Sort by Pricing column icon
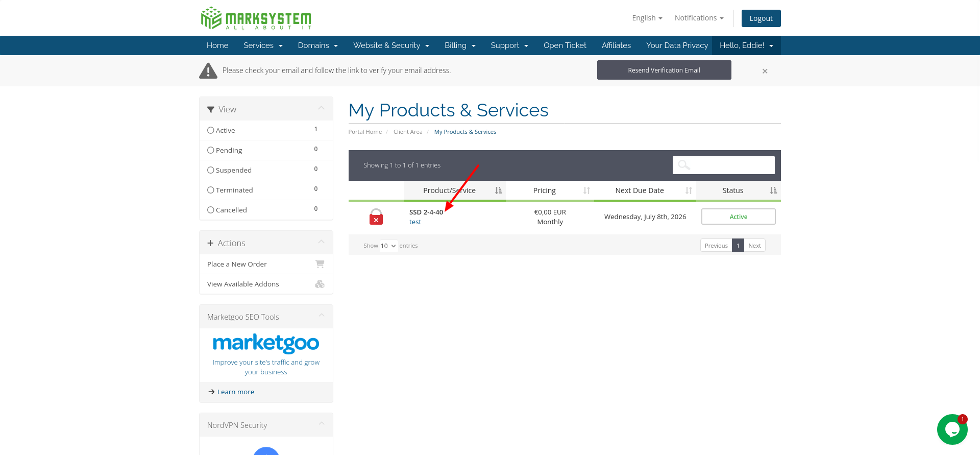Viewport: 980px width, 455px height. coord(586,190)
